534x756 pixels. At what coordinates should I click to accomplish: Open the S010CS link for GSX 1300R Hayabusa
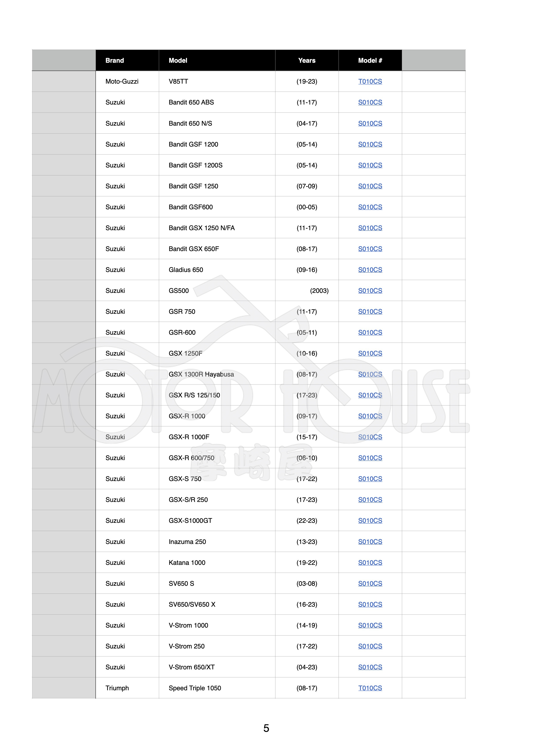click(370, 374)
